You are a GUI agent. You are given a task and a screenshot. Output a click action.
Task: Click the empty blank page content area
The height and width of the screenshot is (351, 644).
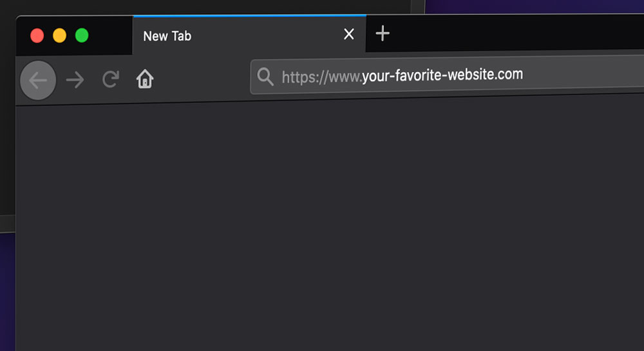coord(328,226)
